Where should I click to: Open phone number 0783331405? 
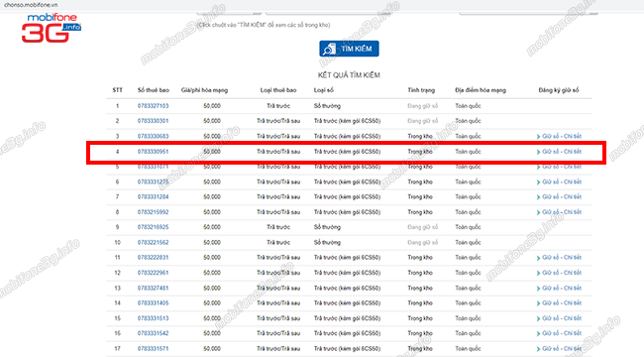pyautogui.click(x=153, y=303)
